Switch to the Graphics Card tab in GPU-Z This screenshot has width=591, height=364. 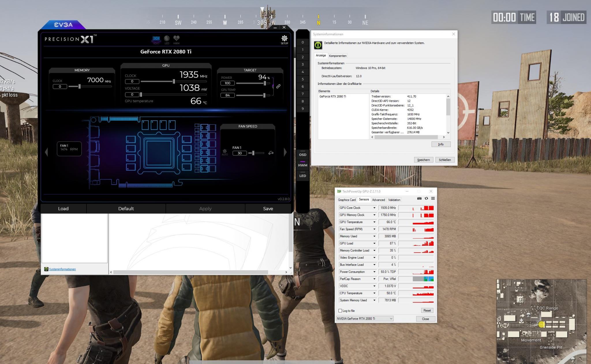tap(347, 200)
